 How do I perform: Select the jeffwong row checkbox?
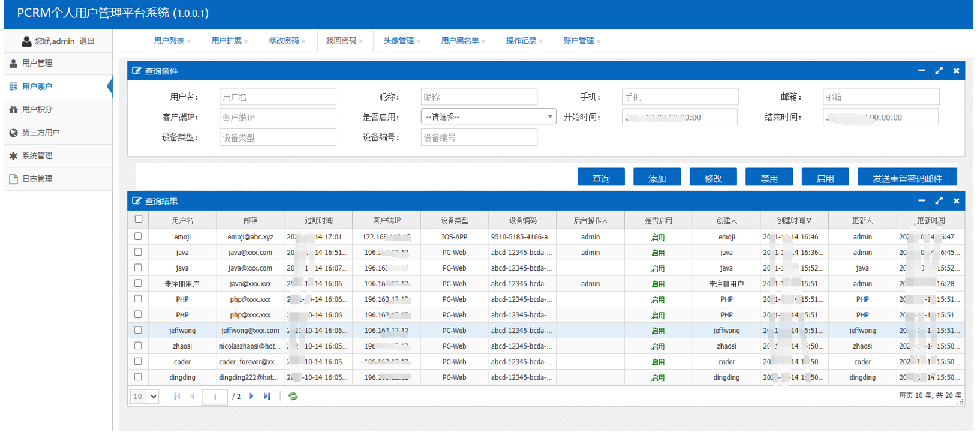tap(139, 330)
